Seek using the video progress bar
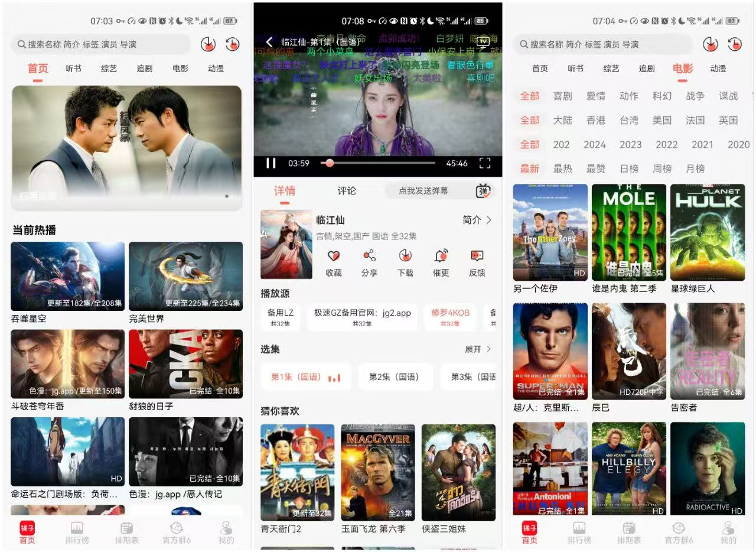 coord(378,163)
